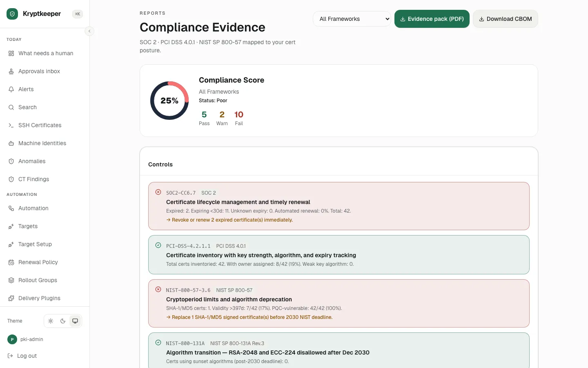Click the Certificate lifecycle management control title
588x368 pixels.
238,202
